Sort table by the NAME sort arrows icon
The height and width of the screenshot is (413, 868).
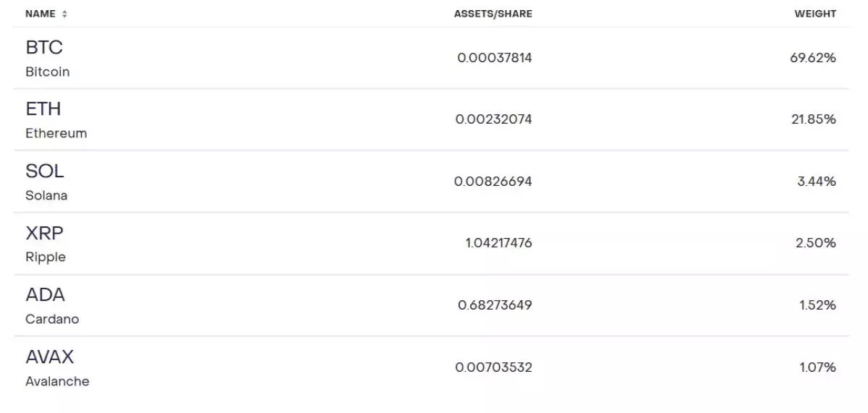(x=65, y=14)
